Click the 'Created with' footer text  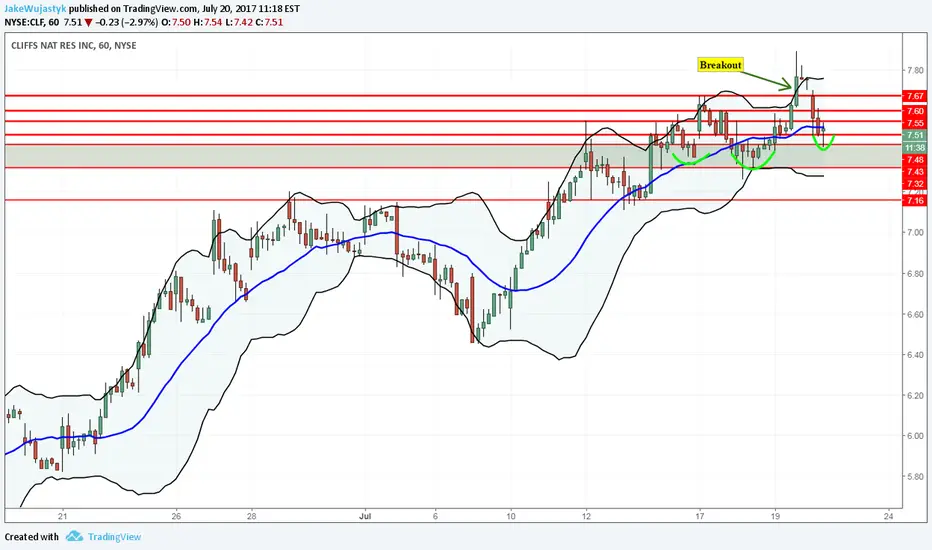pos(32,537)
